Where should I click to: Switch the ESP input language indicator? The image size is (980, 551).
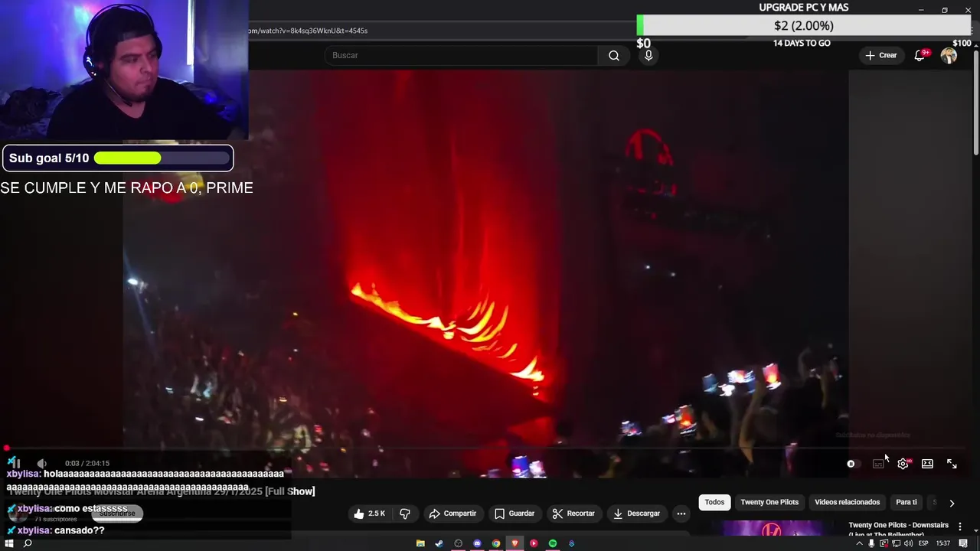(x=923, y=543)
